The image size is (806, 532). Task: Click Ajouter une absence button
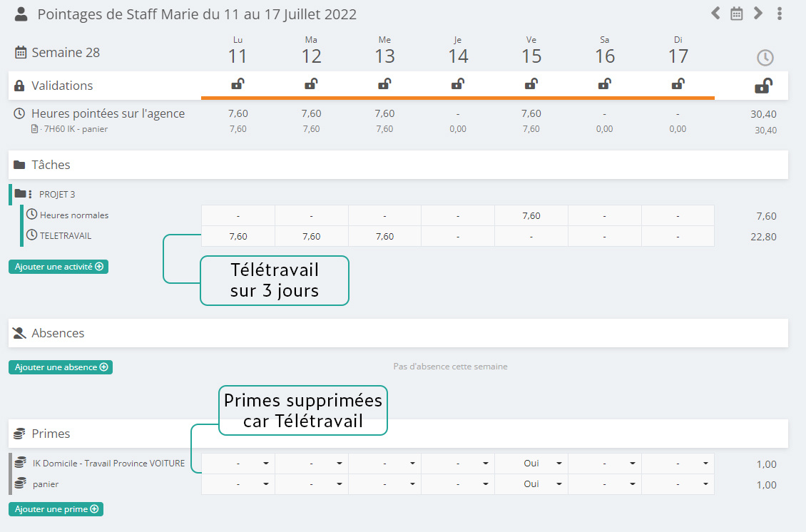click(61, 367)
